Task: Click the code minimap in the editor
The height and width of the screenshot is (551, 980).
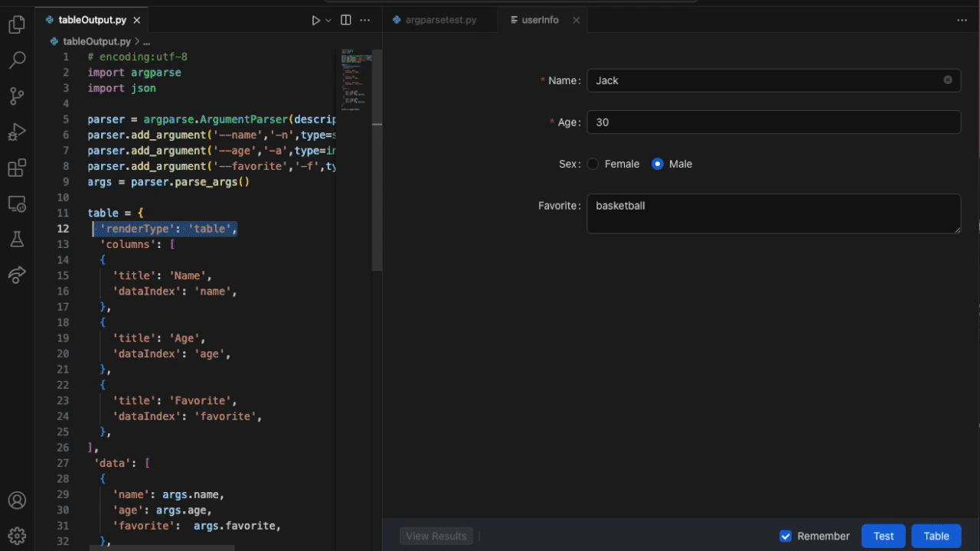Action: tap(356, 80)
